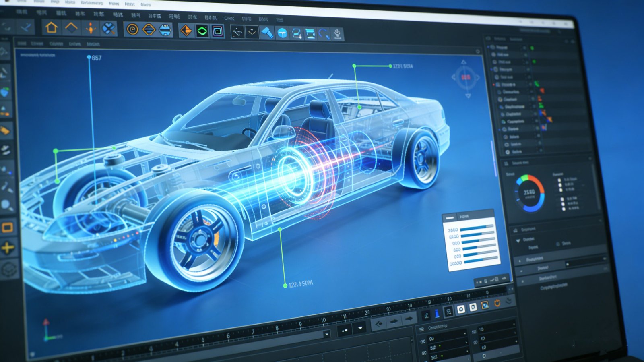
Task: Click the left arrow button below the timeline
Action: coord(378,323)
